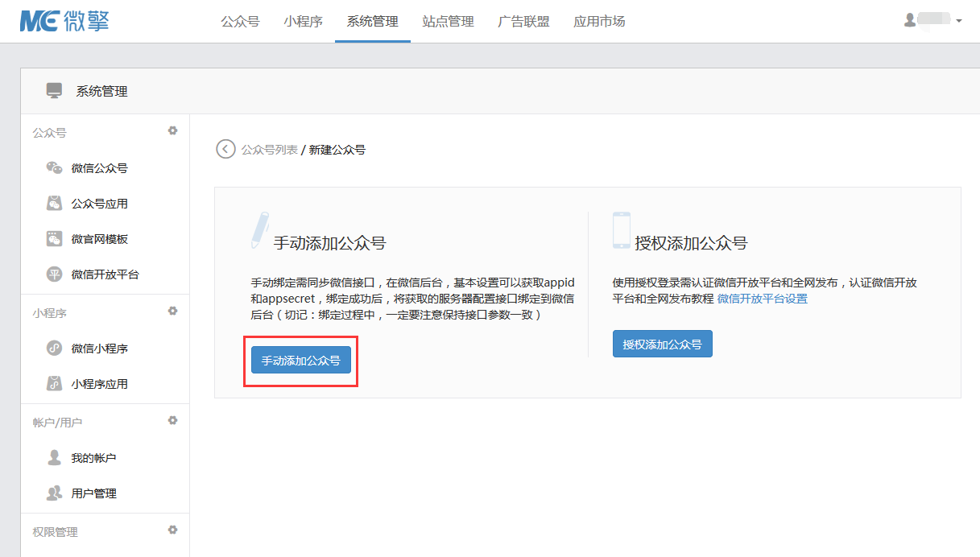
Task: Click the users icon beside 用户管理
Action: pyautogui.click(x=54, y=493)
